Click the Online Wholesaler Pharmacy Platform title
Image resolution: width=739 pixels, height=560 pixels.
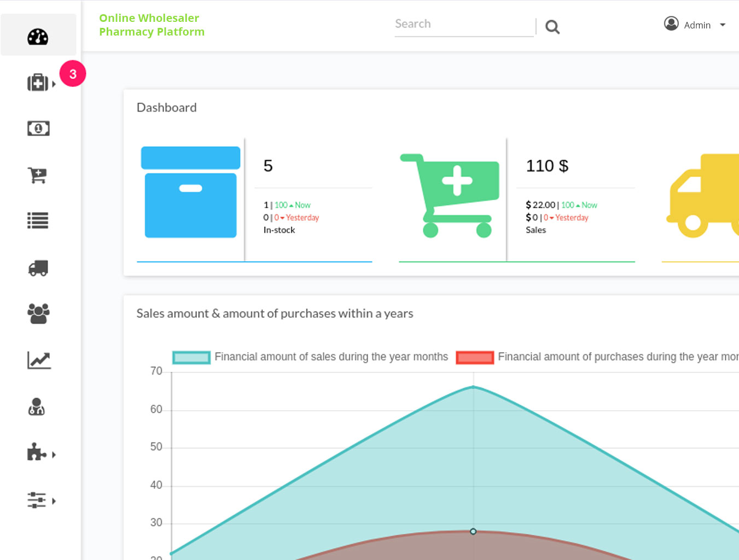point(152,25)
